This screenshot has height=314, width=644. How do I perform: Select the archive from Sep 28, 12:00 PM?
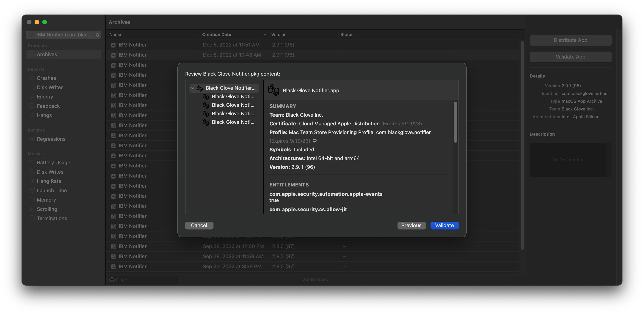312,246
